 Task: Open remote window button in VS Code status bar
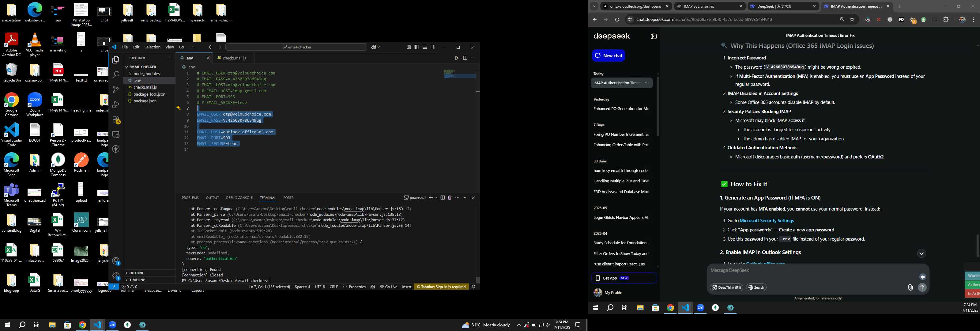(x=113, y=287)
